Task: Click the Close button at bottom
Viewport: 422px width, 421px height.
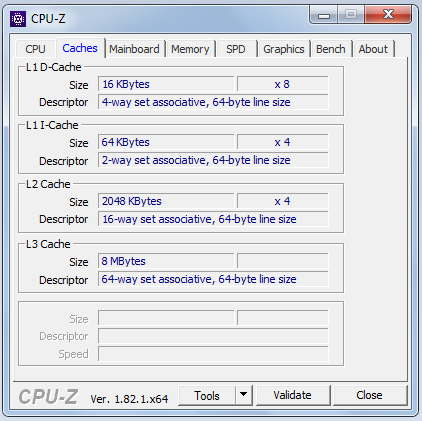Action: click(x=369, y=395)
